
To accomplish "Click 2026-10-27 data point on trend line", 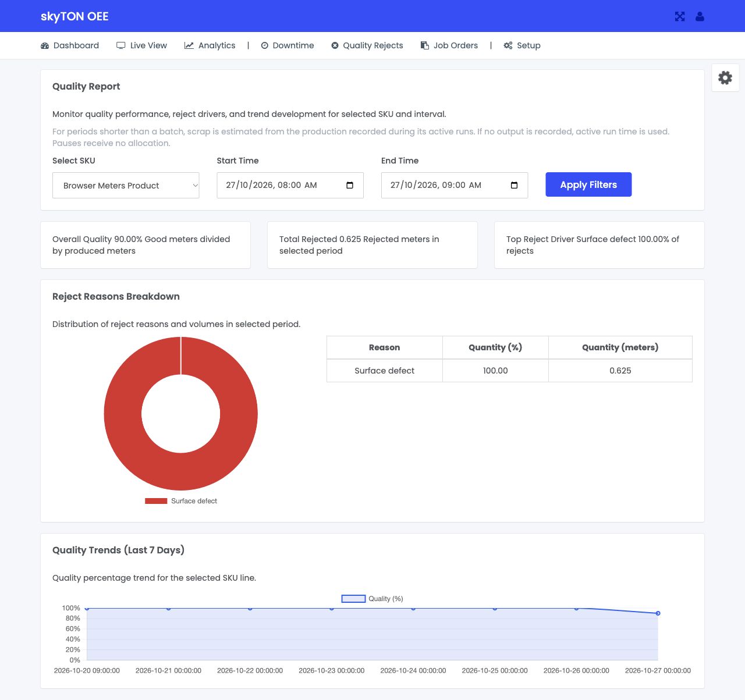I will click(x=658, y=613).
